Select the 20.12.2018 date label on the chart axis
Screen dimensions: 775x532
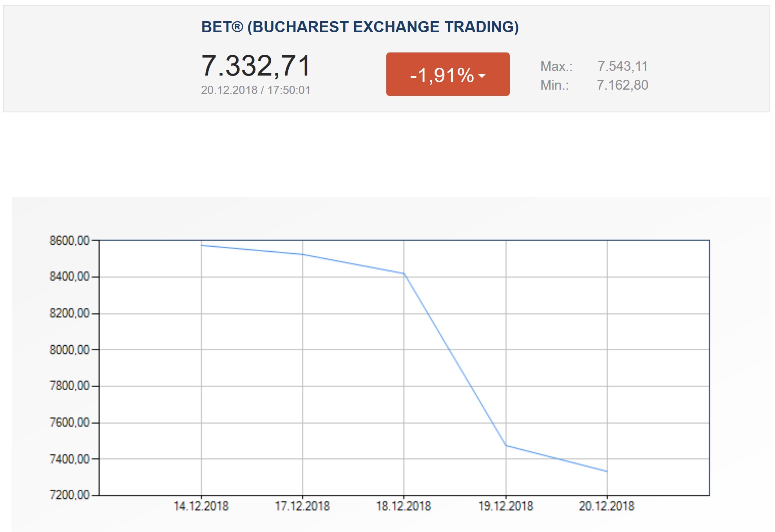click(x=607, y=506)
